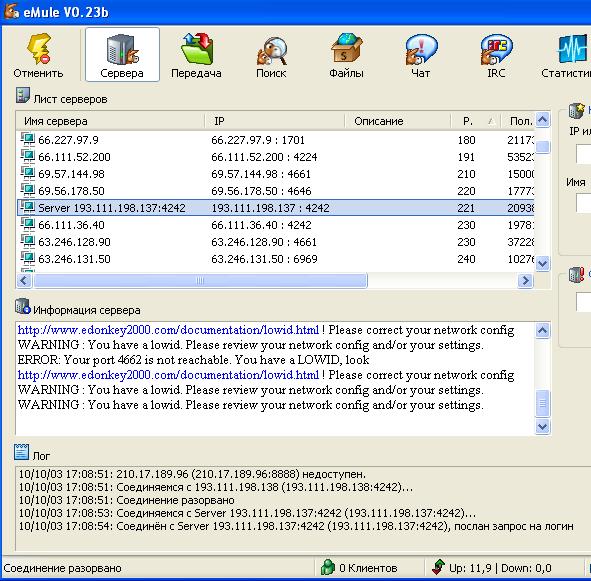Click server info scroll down arrow
Screen dimensions: 591x581
coord(542,426)
